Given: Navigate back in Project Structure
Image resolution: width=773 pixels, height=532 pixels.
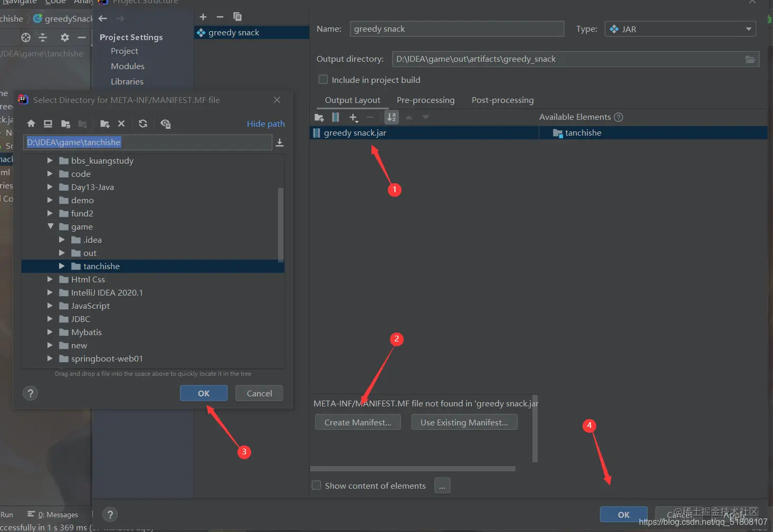Looking at the screenshot, I should [x=103, y=18].
